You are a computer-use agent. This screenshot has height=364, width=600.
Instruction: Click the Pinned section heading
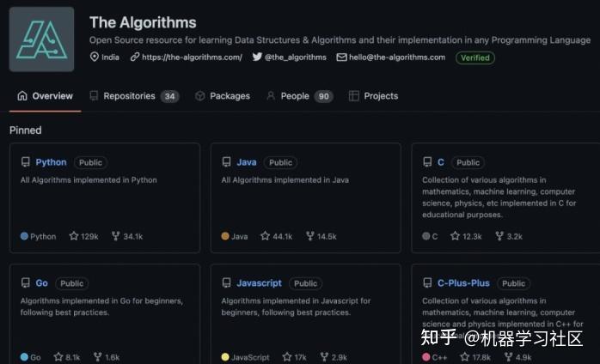click(x=26, y=130)
